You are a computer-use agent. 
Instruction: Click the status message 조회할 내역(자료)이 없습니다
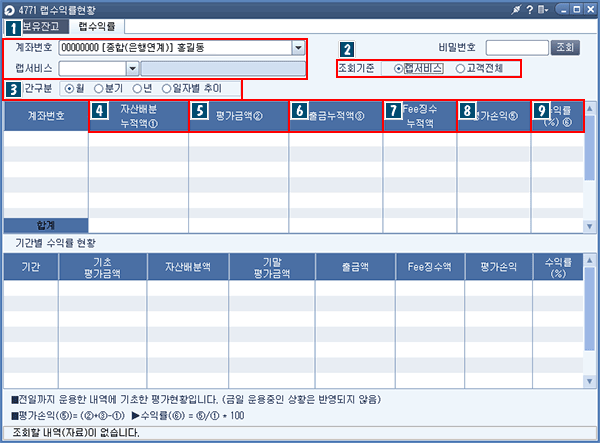coord(76,433)
